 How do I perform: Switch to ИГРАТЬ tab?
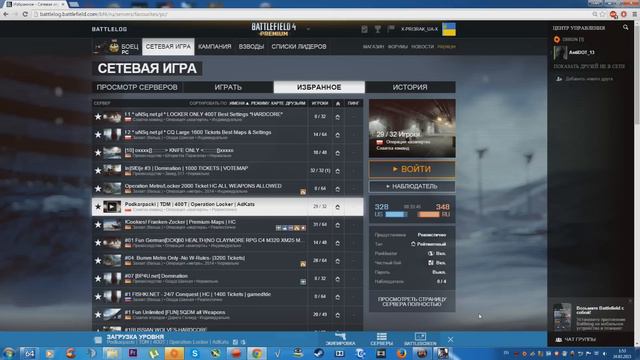[228, 87]
